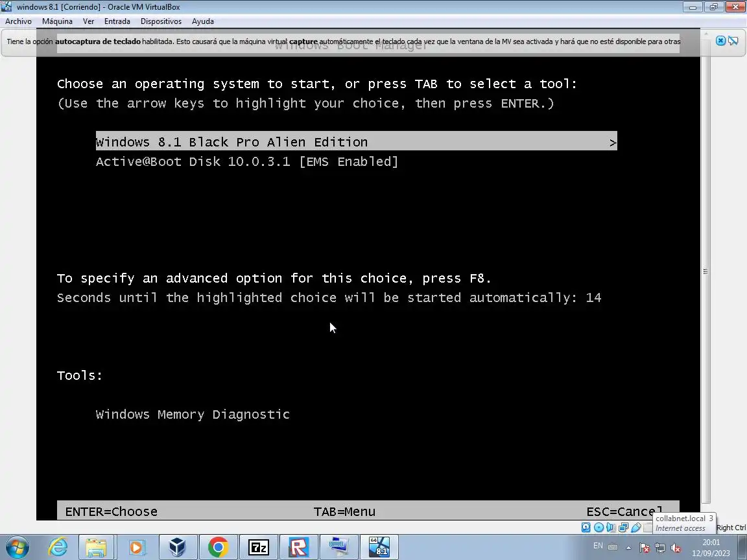747x560 pixels.
Task: Click the audio indicator in VirtualBox status bar
Action: [611, 527]
